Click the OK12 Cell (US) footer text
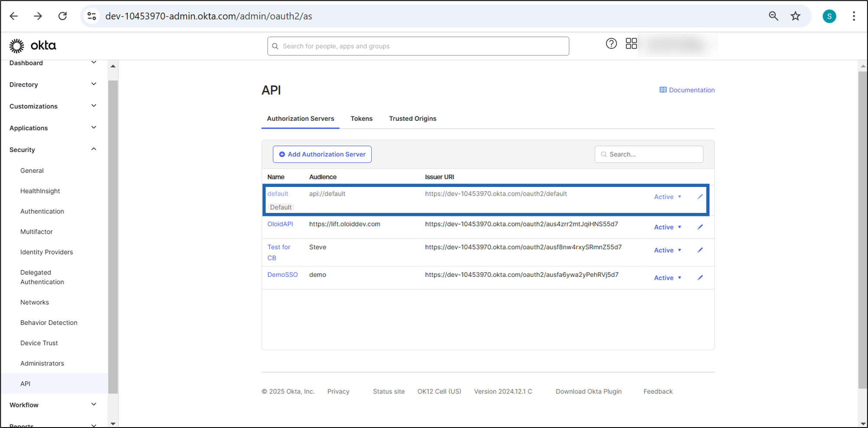This screenshot has height=428, width=868. pos(439,391)
